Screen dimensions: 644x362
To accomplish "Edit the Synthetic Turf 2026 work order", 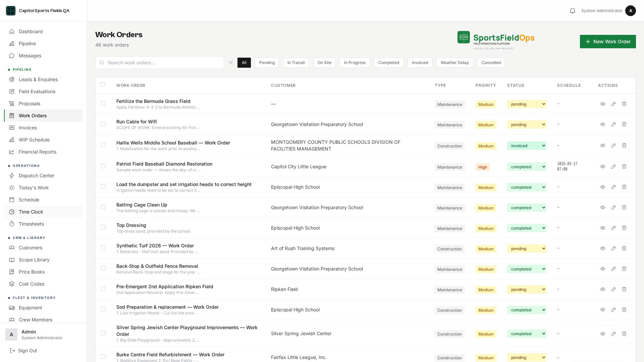I will pyautogui.click(x=613, y=248).
